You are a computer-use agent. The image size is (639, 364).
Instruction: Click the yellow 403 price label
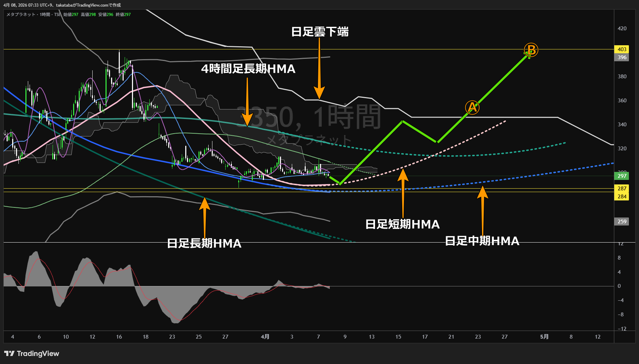[x=622, y=49]
